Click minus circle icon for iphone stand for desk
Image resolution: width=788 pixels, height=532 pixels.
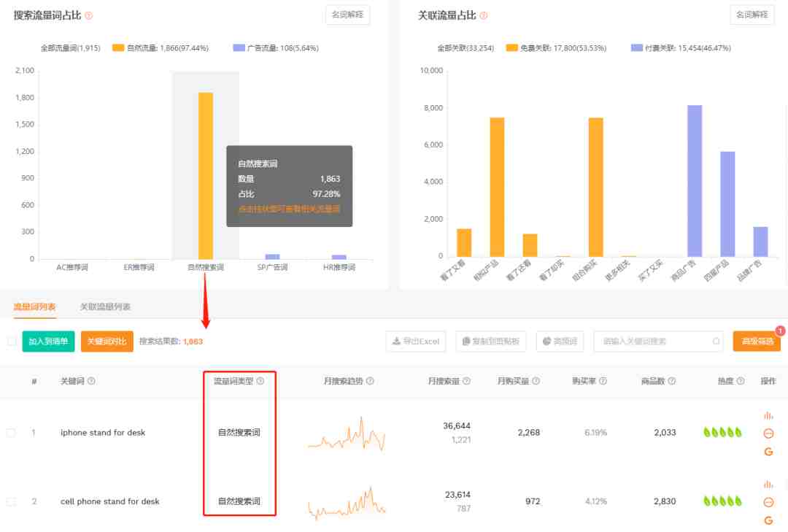coord(768,433)
